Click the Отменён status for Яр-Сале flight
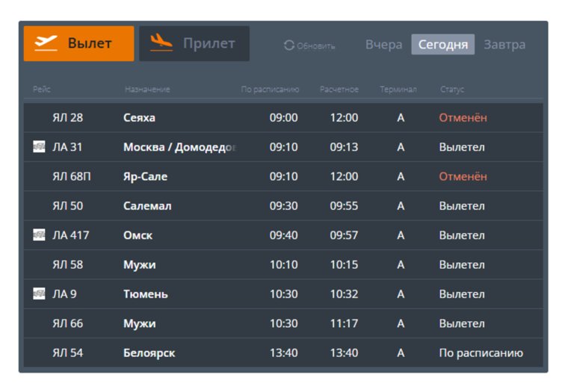The height and width of the screenshot is (392, 568). tap(463, 177)
